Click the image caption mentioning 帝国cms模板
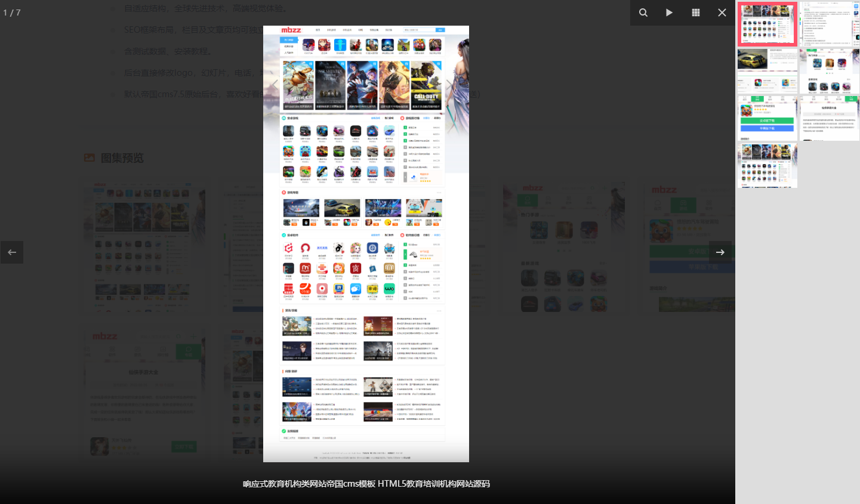Screen dimensions: 860x504 point(366,484)
